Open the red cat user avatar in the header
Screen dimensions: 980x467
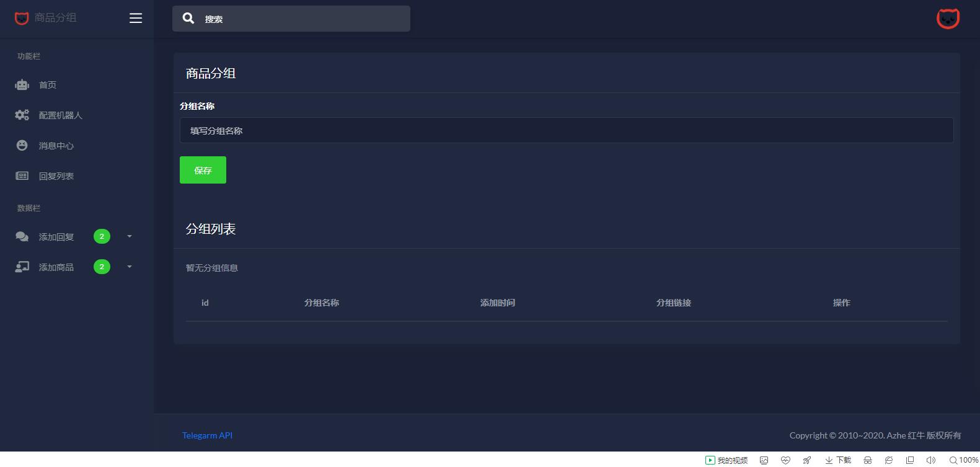(x=948, y=19)
